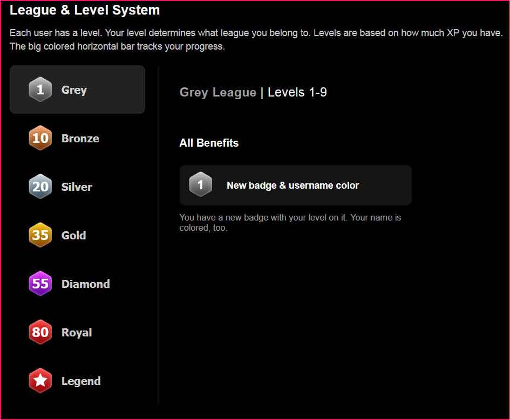Open the Silver league tab

click(x=77, y=187)
